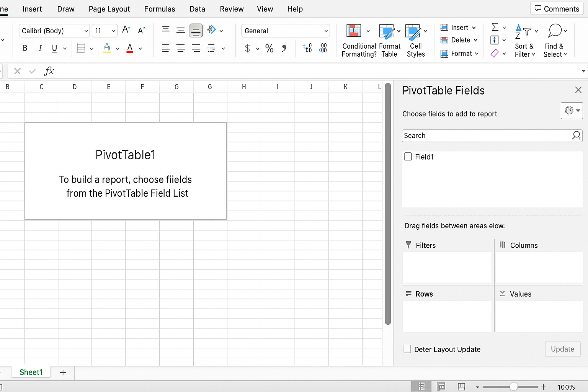
Task: Toggle Bold formatting
Action: coord(25,48)
